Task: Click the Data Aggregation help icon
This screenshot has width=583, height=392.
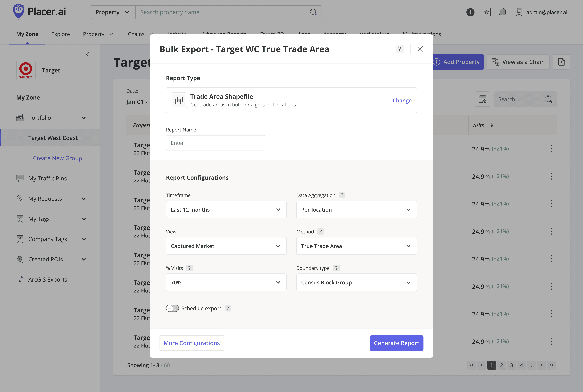Action: (x=342, y=195)
